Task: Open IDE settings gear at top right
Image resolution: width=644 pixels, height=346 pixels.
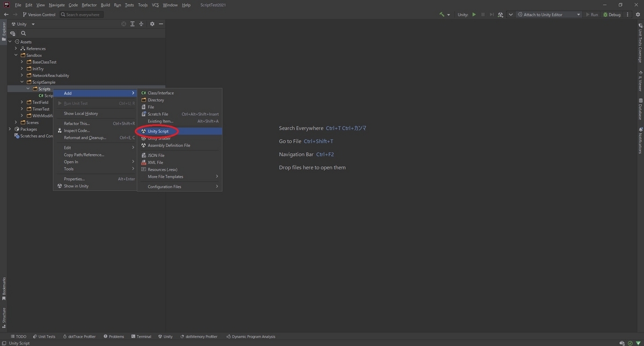Action: pos(637,15)
